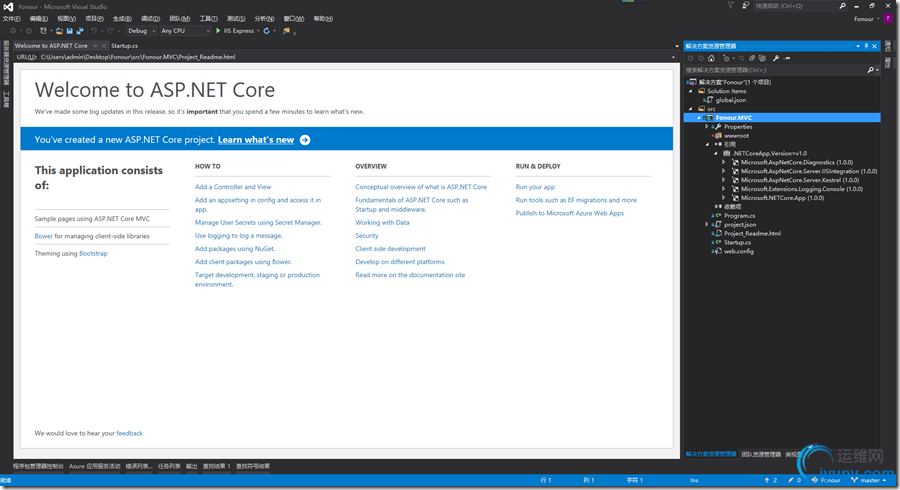900x490 pixels.
Task: Click the Quick Launch search box
Action: click(810, 6)
